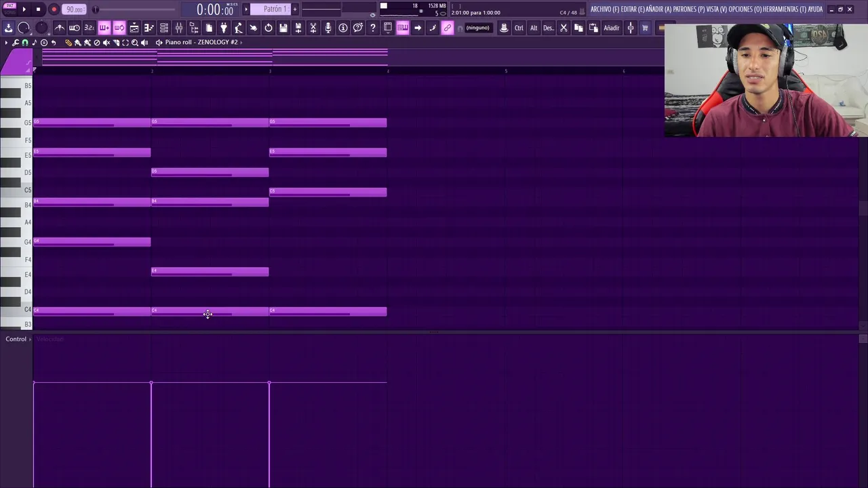868x488 pixels.
Task: Click the copy icon in toolbar
Action: pos(578,28)
